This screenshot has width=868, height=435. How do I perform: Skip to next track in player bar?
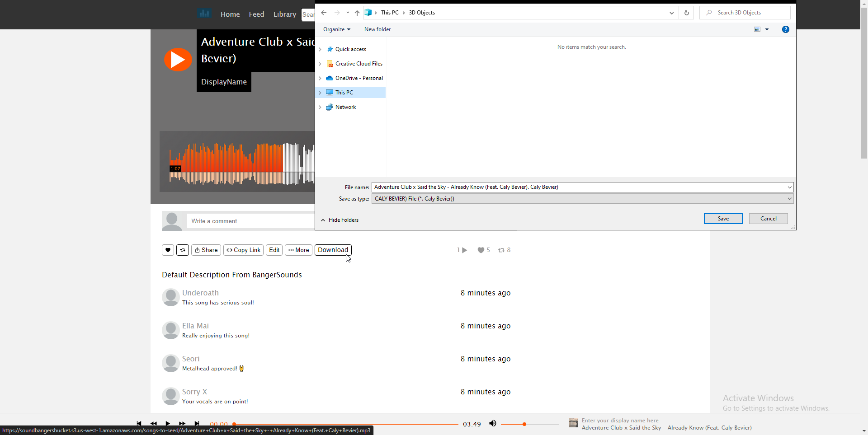coord(197,424)
